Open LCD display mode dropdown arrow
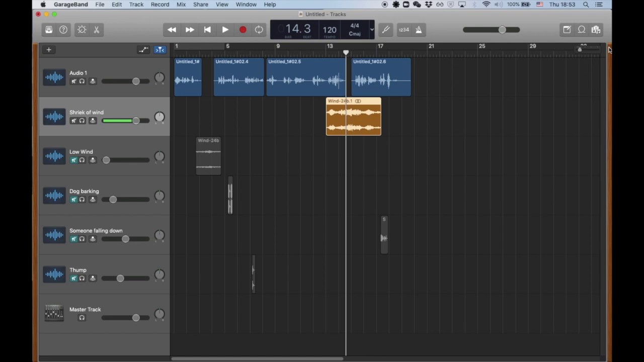This screenshot has width=644, height=362. [372, 30]
